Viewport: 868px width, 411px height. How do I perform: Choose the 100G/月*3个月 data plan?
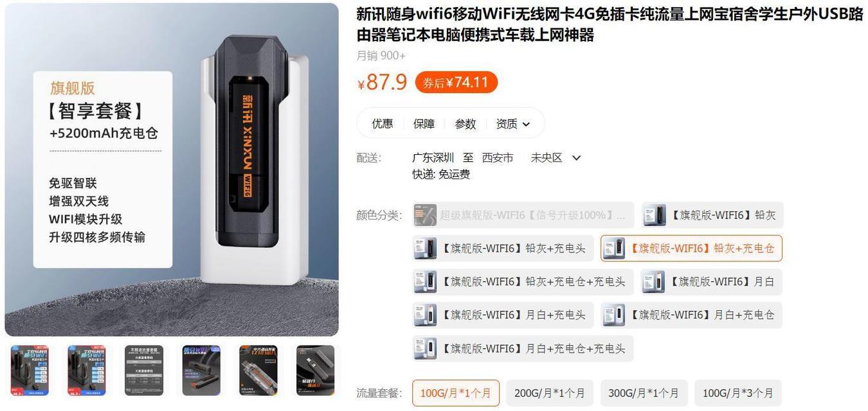(738, 393)
